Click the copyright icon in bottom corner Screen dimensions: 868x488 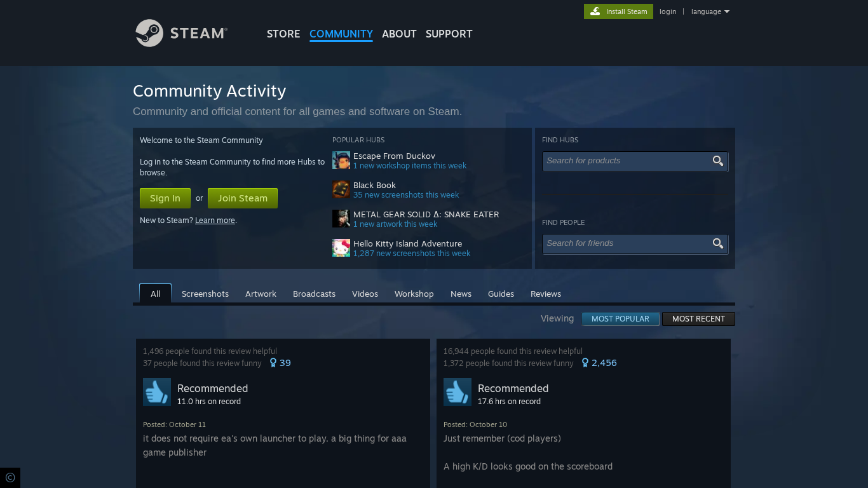(10, 478)
